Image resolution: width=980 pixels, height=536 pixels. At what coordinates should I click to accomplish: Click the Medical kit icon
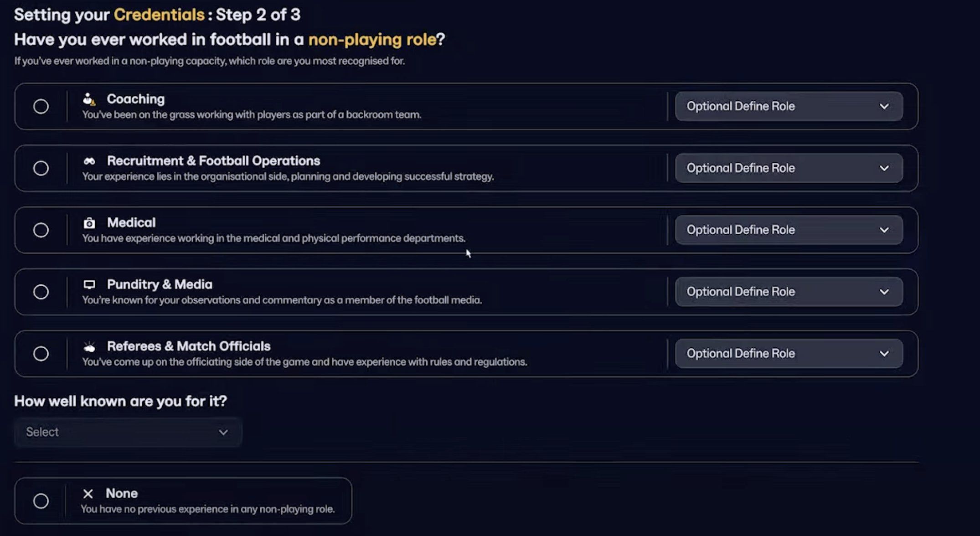pyautogui.click(x=89, y=223)
